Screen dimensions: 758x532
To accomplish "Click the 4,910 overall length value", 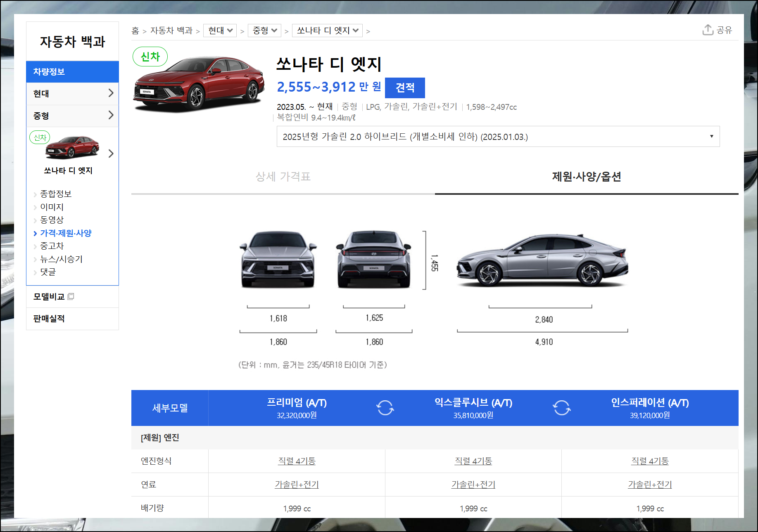I will point(544,342).
